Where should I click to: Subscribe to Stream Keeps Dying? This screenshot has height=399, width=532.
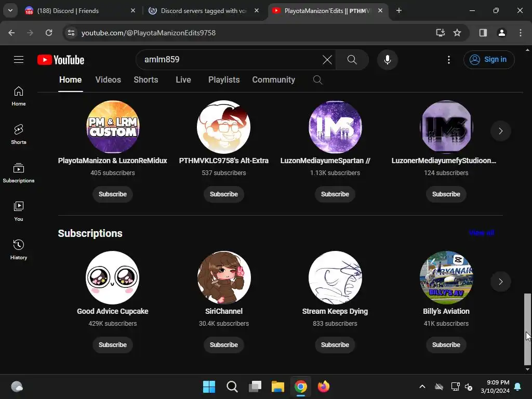335,345
